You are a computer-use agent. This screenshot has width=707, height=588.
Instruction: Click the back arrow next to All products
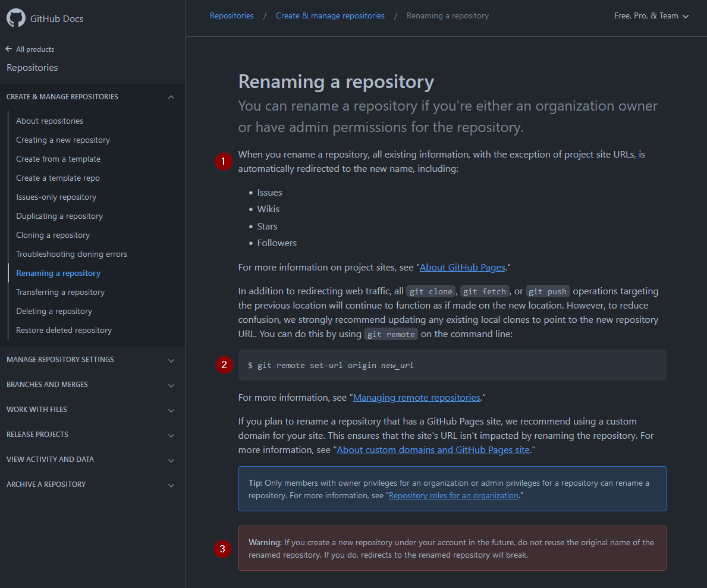pyautogui.click(x=8, y=49)
